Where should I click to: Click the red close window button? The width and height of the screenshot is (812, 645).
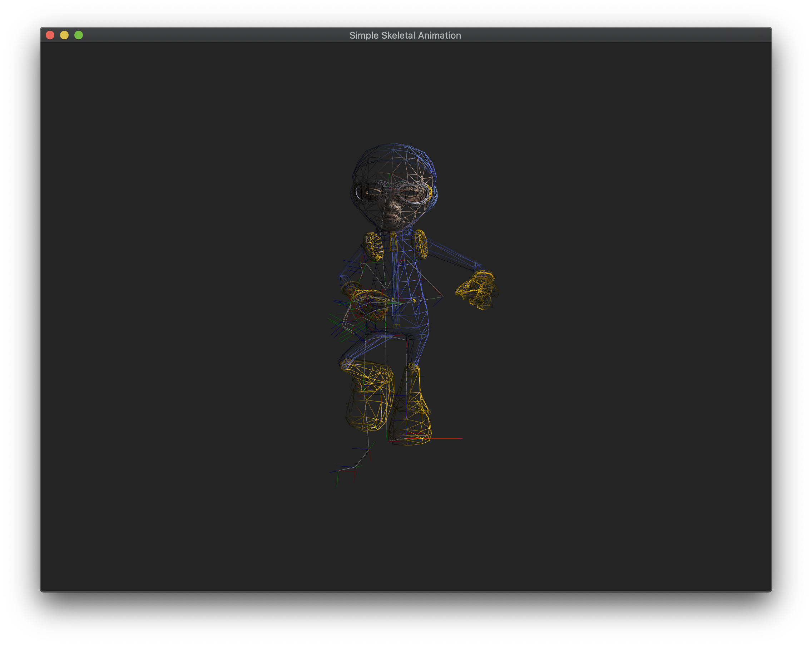(50, 35)
